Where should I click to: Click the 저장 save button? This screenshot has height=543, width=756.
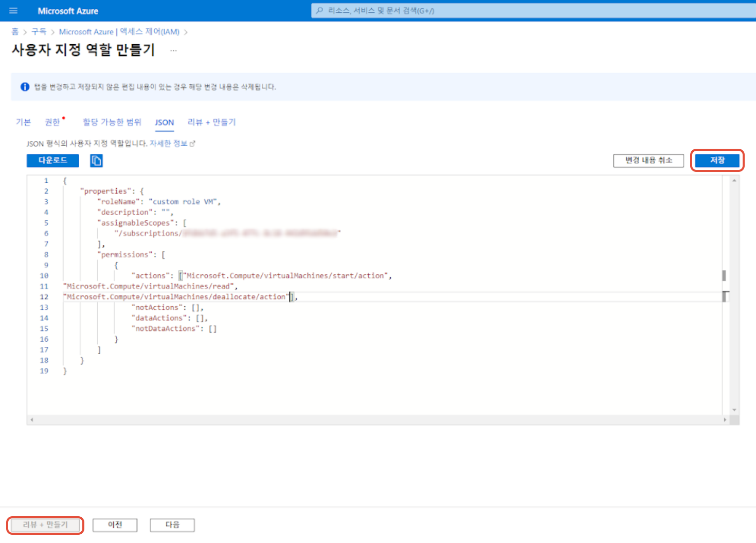pos(717,161)
